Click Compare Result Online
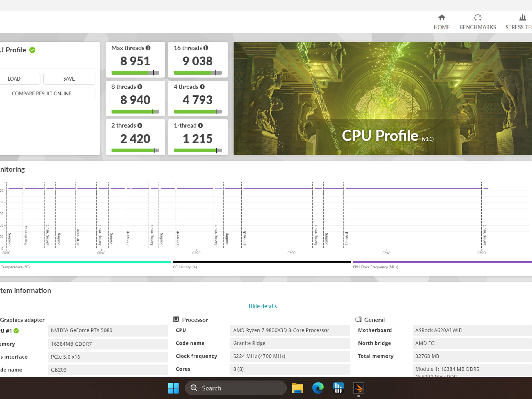This screenshot has height=399, width=532. [x=42, y=93]
